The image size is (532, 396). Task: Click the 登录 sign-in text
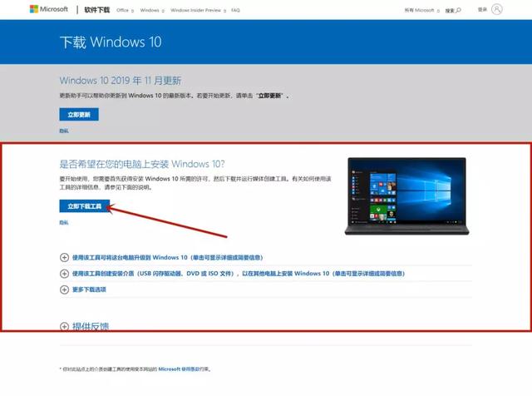coord(482,9)
